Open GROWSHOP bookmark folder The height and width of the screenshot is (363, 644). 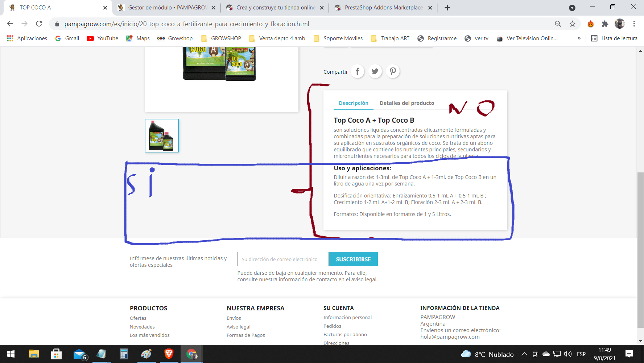click(x=221, y=38)
